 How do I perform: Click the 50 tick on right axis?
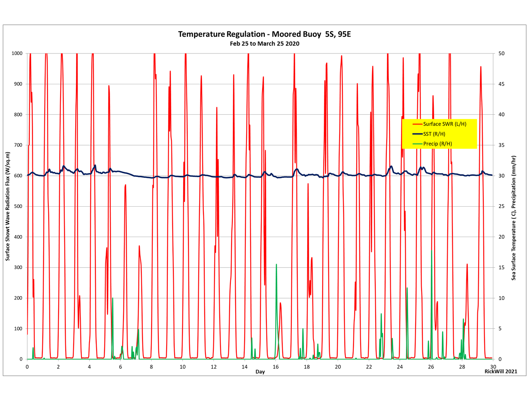(x=502, y=53)
